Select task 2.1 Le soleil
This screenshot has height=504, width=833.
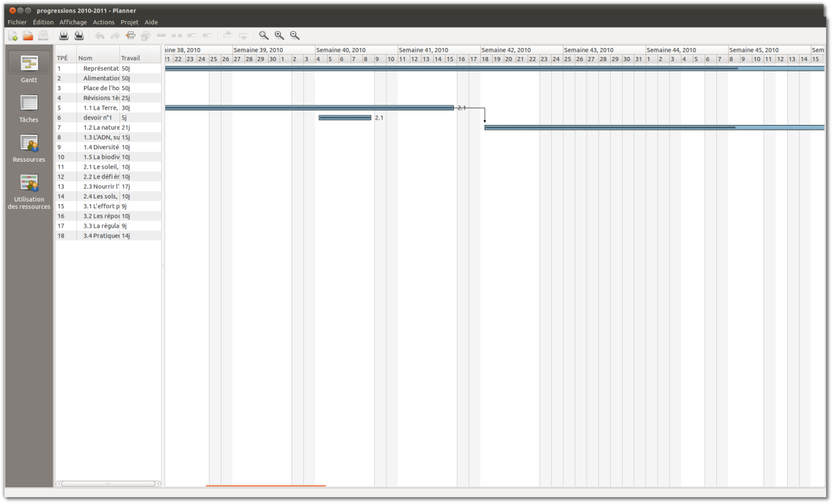(x=108, y=167)
